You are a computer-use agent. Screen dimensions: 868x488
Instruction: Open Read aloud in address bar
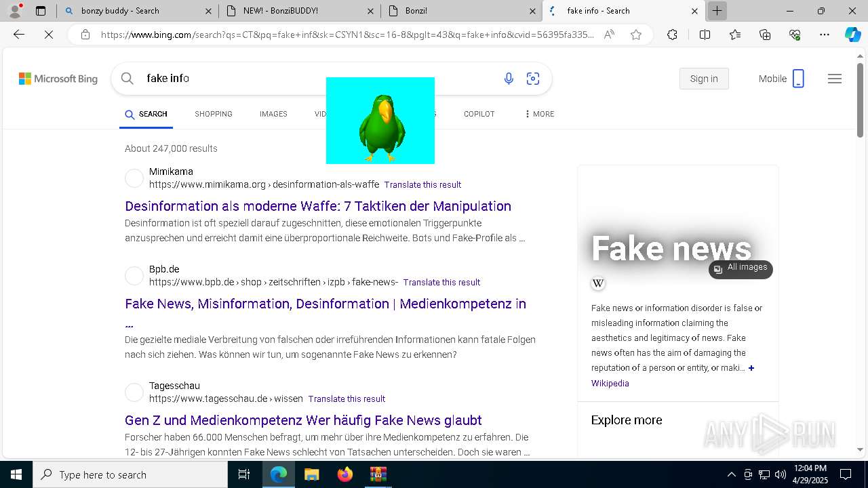[x=609, y=35]
